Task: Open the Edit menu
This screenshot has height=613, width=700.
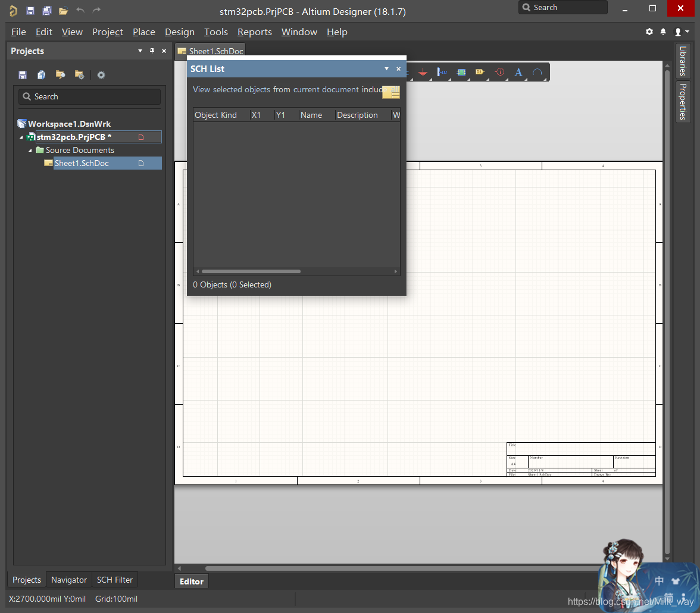Action: coord(44,32)
